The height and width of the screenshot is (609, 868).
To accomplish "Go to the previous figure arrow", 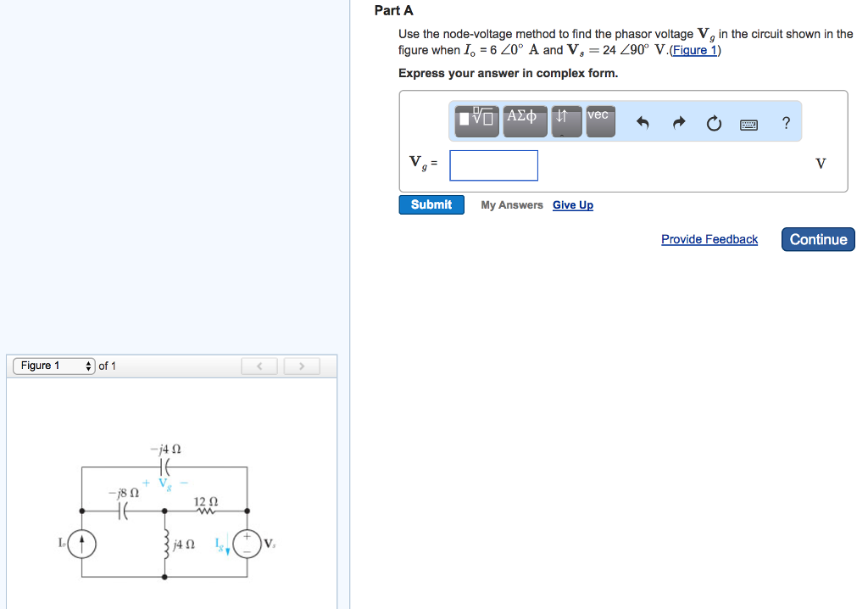I will pyautogui.click(x=259, y=366).
